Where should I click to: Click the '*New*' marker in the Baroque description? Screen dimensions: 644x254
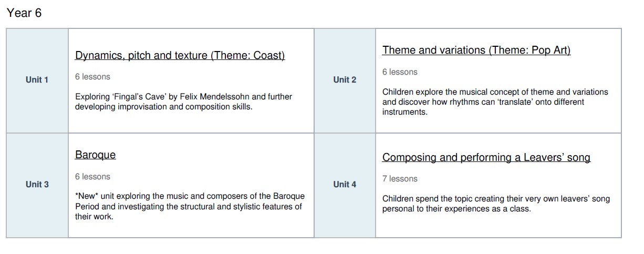(x=86, y=196)
